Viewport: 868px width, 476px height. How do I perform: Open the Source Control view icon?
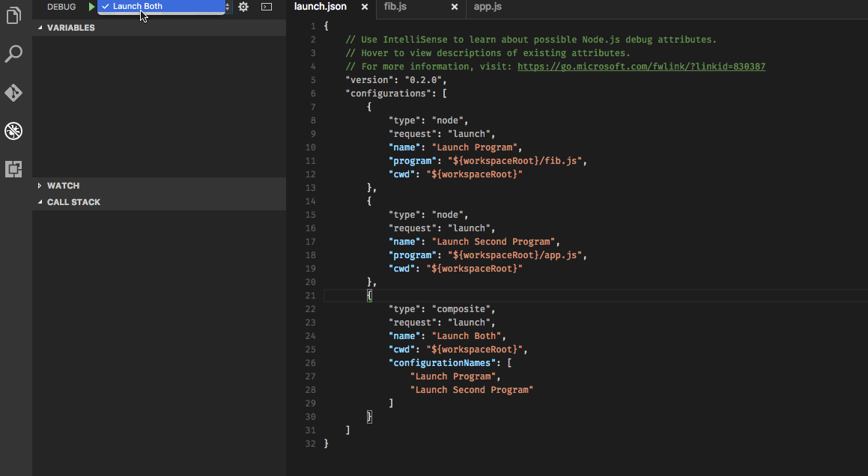13,93
